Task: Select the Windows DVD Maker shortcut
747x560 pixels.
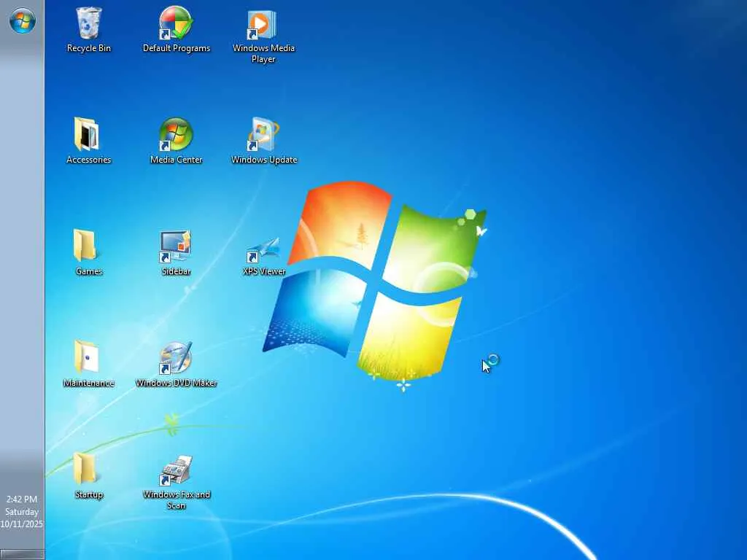Action: (x=177, y=365)
